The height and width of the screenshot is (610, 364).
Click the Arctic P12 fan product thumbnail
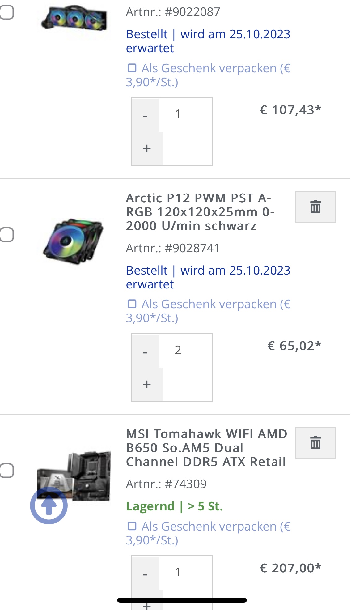tap(74, 241)
